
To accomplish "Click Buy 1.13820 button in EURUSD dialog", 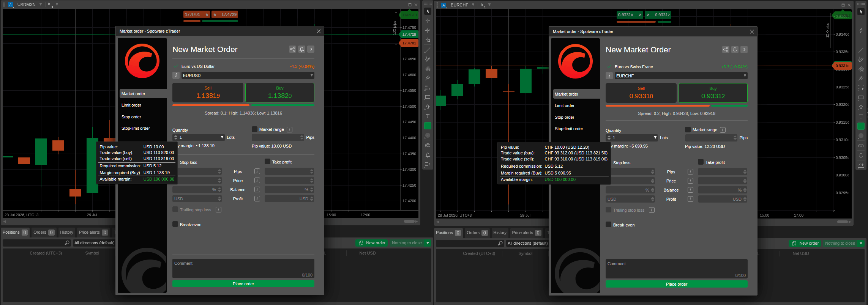I will [x=280, y=92].
